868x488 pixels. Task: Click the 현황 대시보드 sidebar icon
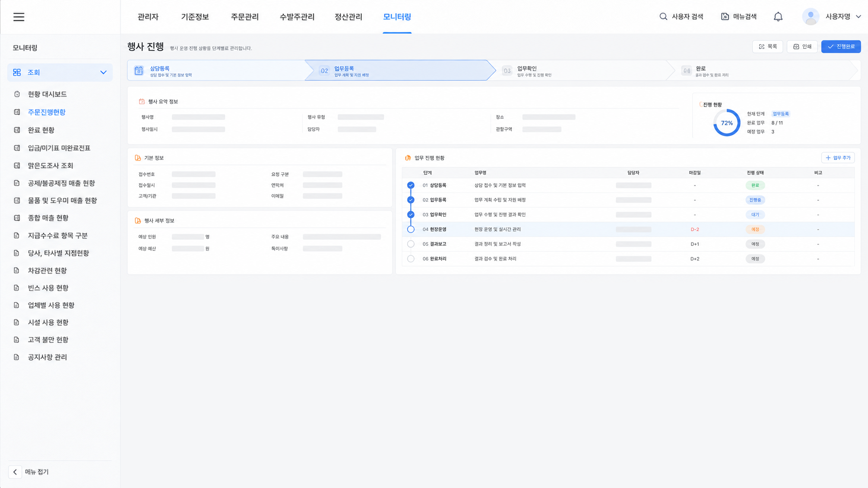17,94
